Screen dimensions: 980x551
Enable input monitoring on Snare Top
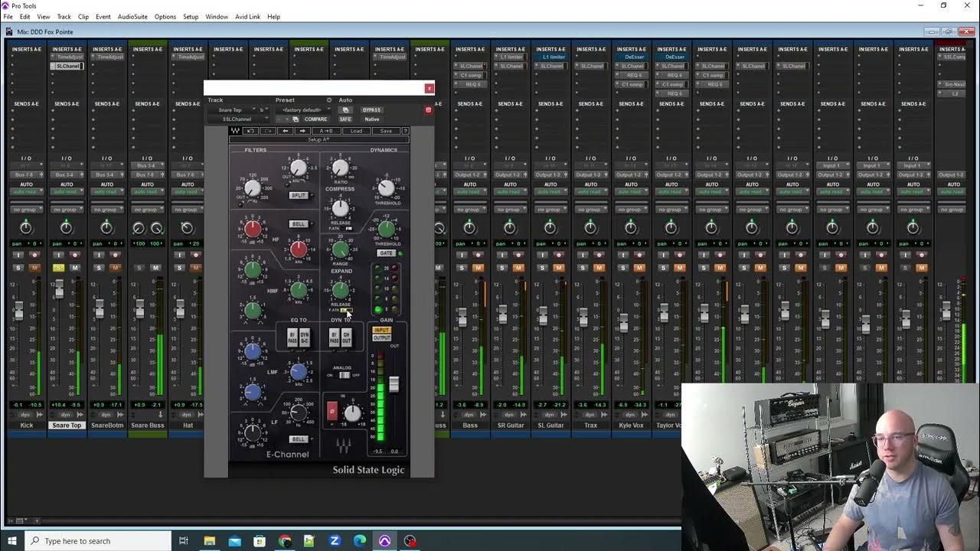58,255
